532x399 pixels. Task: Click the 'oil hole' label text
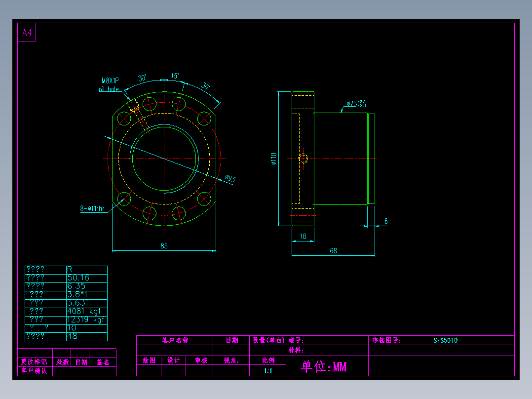pyautogui.click(x=109, y=89)
